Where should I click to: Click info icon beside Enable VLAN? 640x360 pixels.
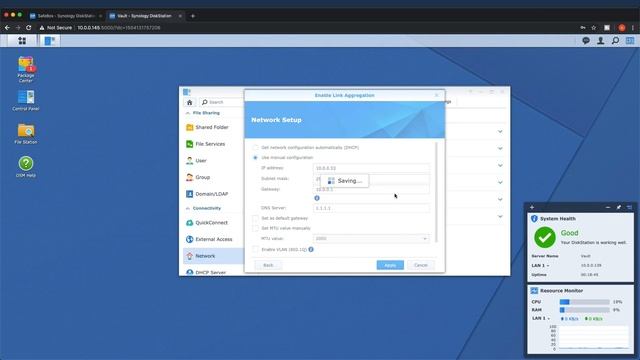[x=311, y=249]
